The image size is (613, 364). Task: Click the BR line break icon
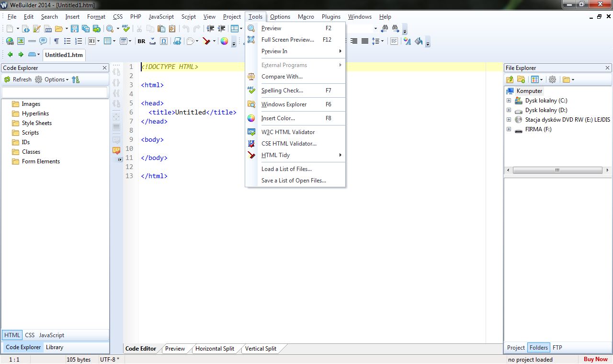click(141, 41)
